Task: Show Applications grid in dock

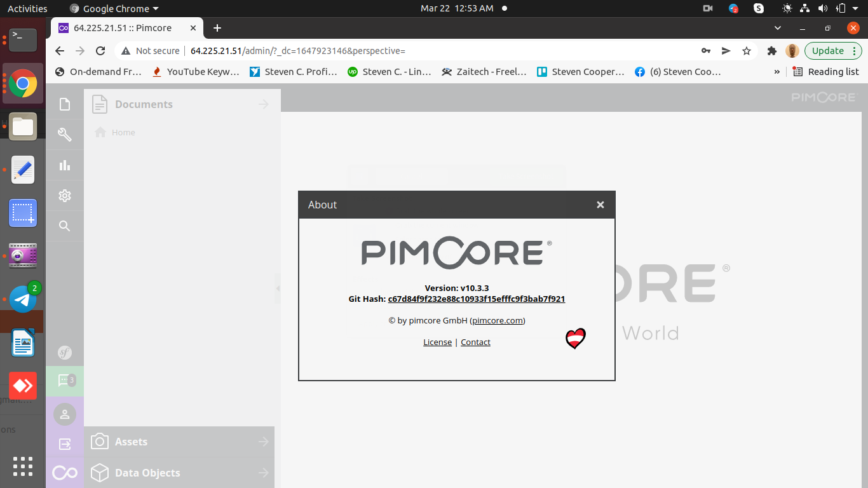Action: 22,466
